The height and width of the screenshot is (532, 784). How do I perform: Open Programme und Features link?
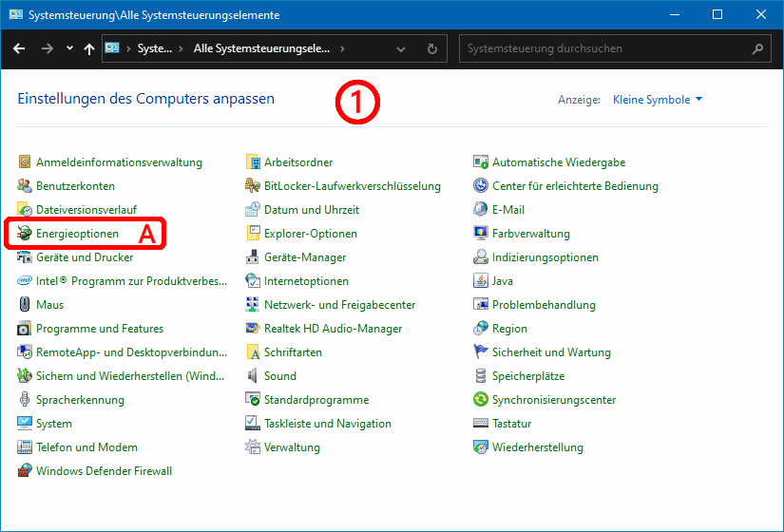(100, 329)
